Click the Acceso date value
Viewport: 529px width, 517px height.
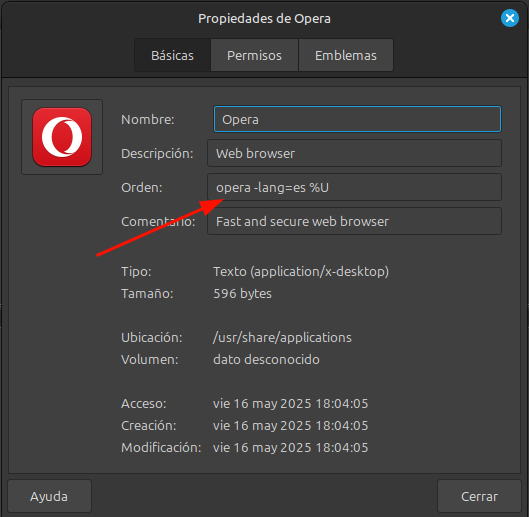point(290,404)
